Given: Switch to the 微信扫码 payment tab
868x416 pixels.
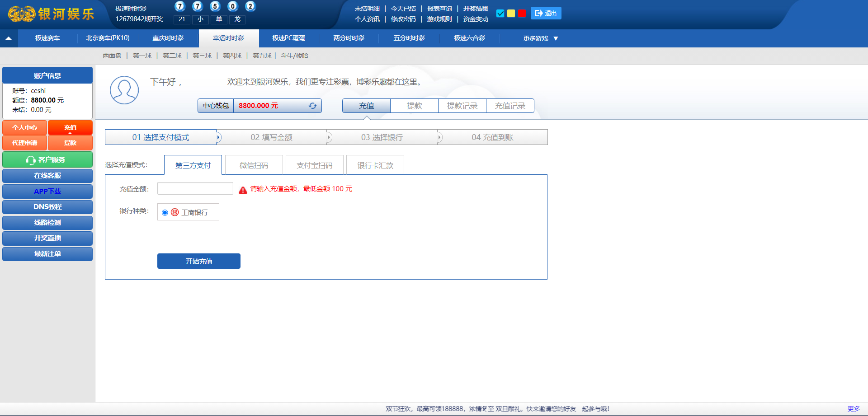Looking at the screenshot, I should coord(254,165).
